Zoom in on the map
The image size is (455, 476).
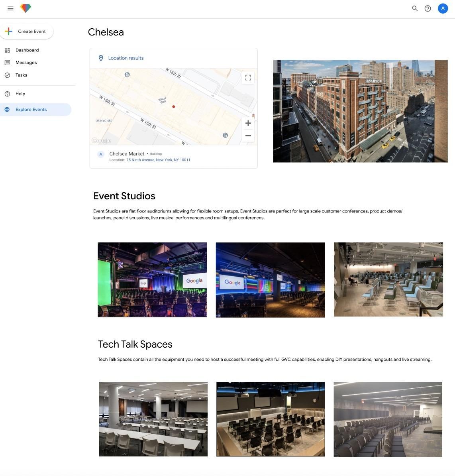pos(248,123)
